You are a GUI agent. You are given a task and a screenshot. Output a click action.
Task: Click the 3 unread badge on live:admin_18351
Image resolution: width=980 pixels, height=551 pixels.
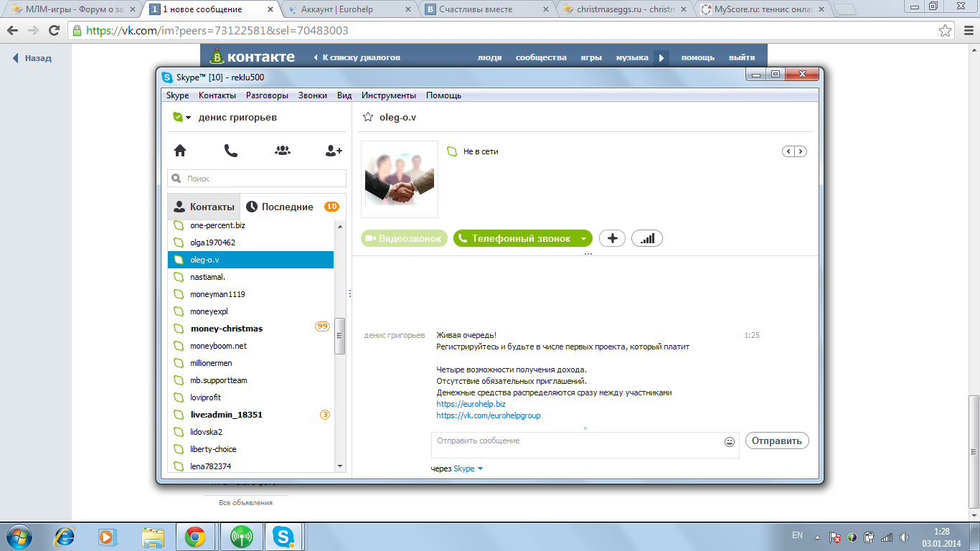click(x=325, y=415)
